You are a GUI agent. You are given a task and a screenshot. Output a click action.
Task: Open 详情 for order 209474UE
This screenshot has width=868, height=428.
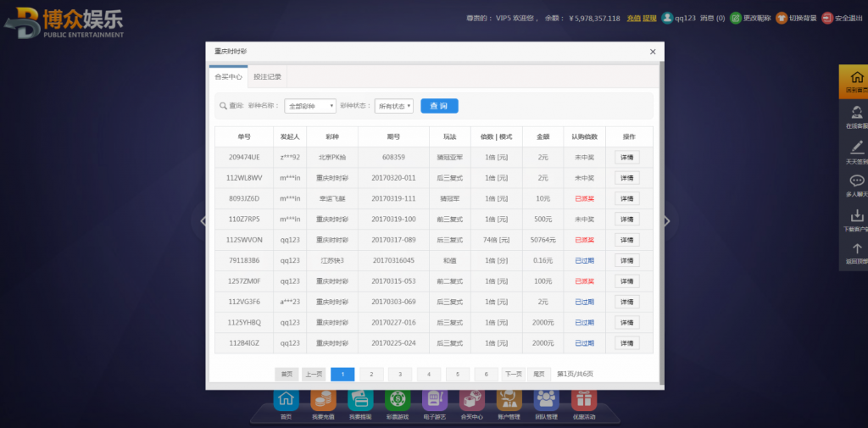tap(627, 158)
